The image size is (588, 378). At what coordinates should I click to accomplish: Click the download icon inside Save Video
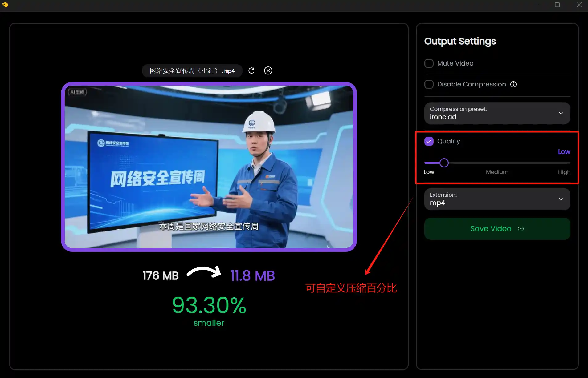[x=521, y=229]
